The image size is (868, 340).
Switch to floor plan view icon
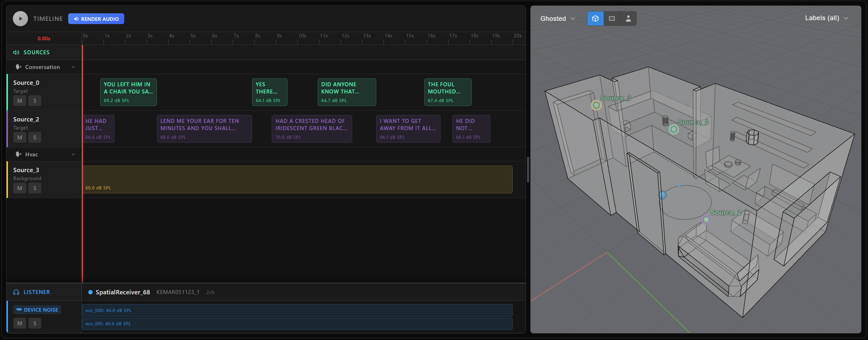pyautogui.click(x=612, y=18)
